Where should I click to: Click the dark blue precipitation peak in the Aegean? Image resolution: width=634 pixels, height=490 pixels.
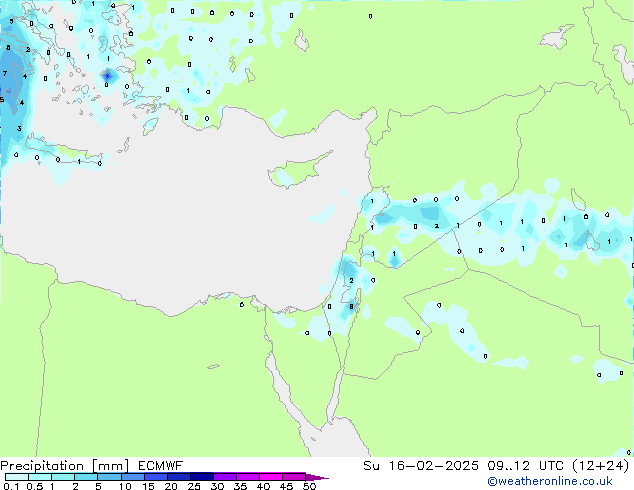pos(108,75)
